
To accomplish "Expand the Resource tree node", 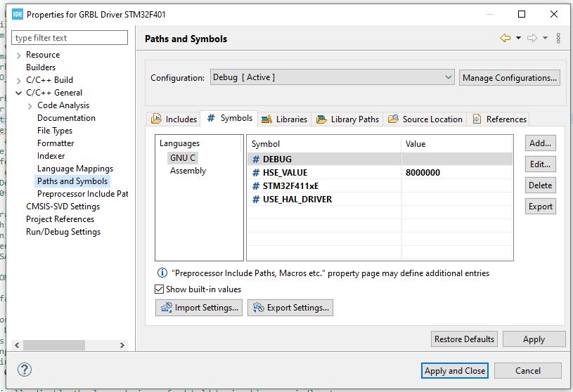I will click(19, 55).
